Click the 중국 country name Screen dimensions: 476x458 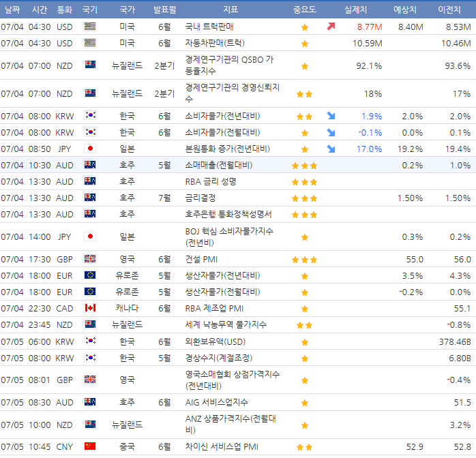pyautogui.click(x=127, y=446)
